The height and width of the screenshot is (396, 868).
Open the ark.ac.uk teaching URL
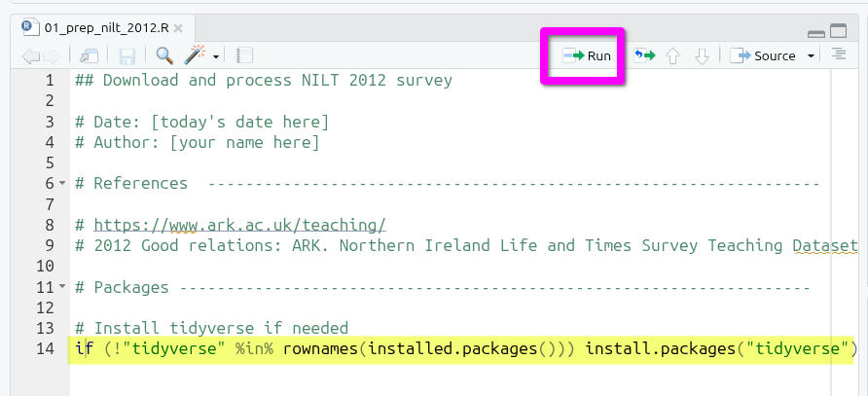pos(239,225)
